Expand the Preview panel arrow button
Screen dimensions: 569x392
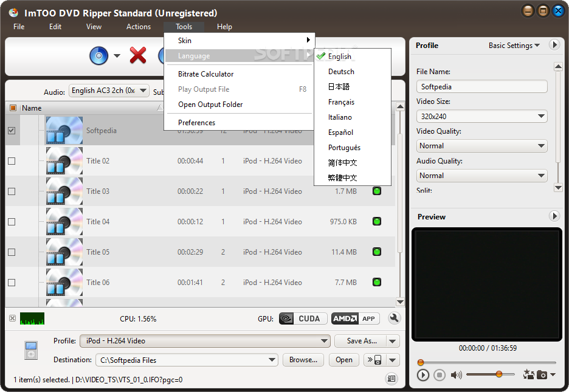pyautogui.click(x=554, y=216)
